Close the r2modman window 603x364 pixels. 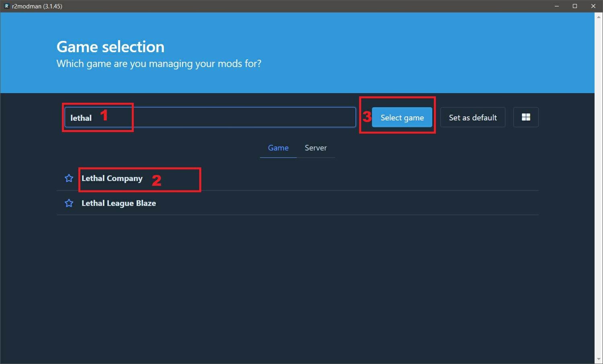pyautogui.click(x=593, y=6)
